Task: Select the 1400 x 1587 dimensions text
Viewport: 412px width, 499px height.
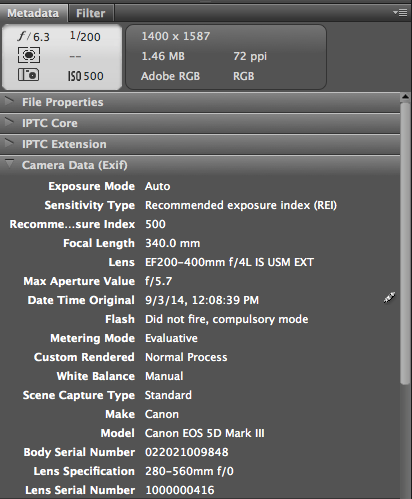Action: 176,36
